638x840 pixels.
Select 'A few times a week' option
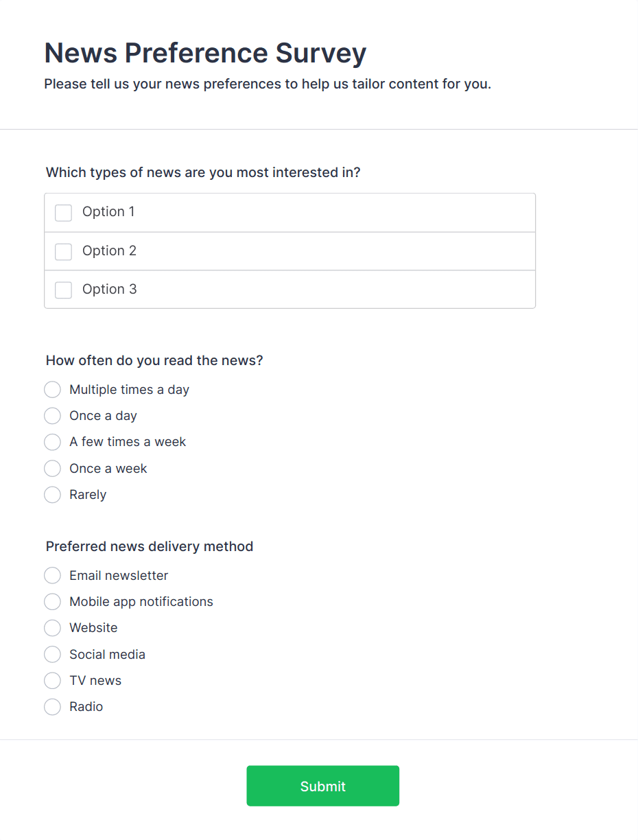click(52, 442)
